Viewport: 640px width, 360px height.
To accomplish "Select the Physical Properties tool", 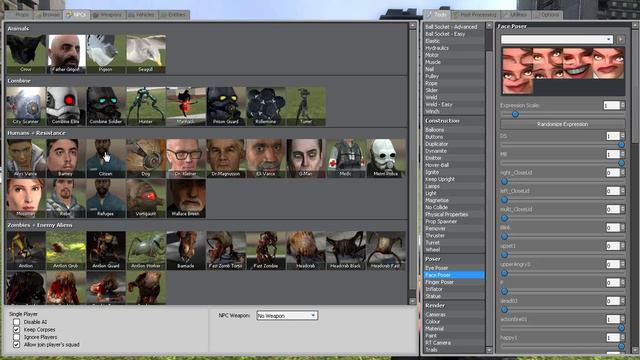I will (x=454, y=214).
